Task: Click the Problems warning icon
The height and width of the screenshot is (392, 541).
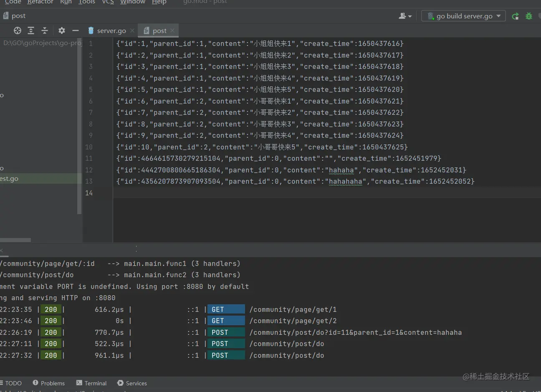Action: [35, 383]
